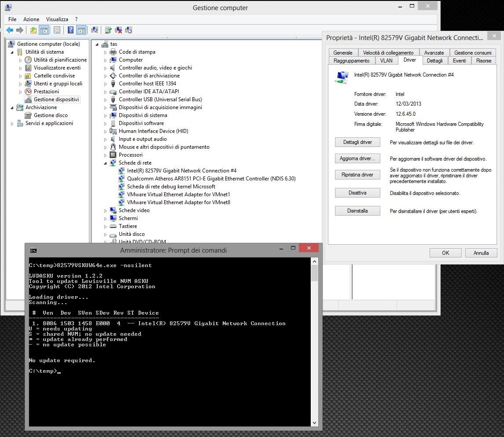Screen dimensions: 504x437
Task: Click the Up one level folder icon
Action: tap(33, 30)
